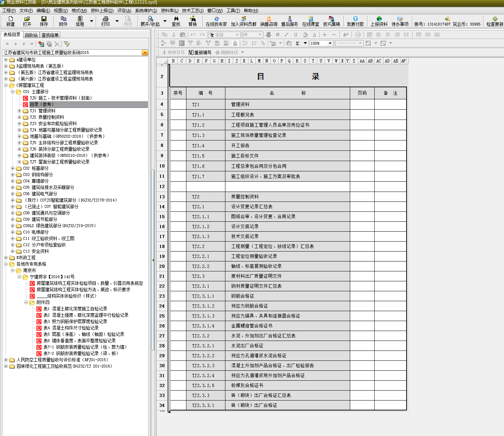Click the delete X icon in tree toolbar
The width and height of the screenshot is (504, 436).
click(57, 44)
